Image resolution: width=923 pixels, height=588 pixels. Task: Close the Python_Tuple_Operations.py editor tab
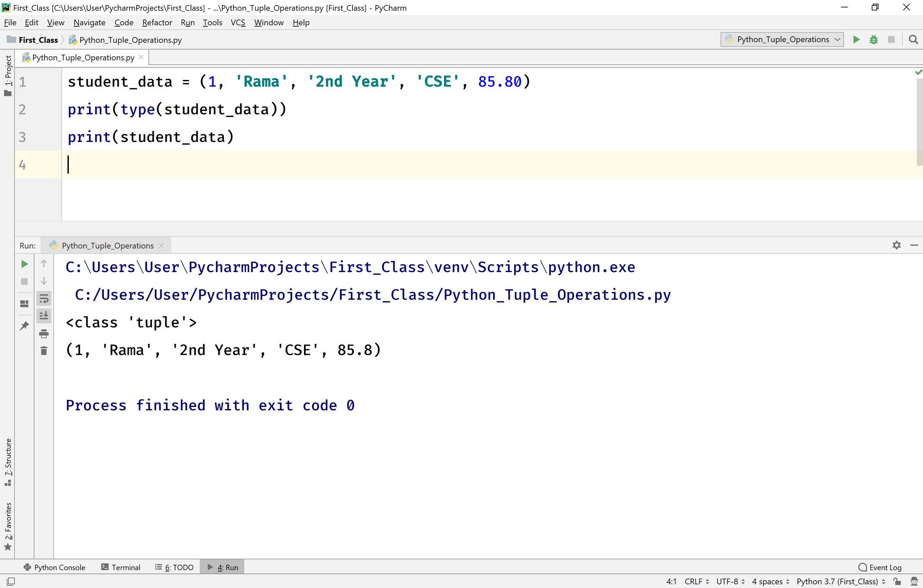tap(141, 57)
